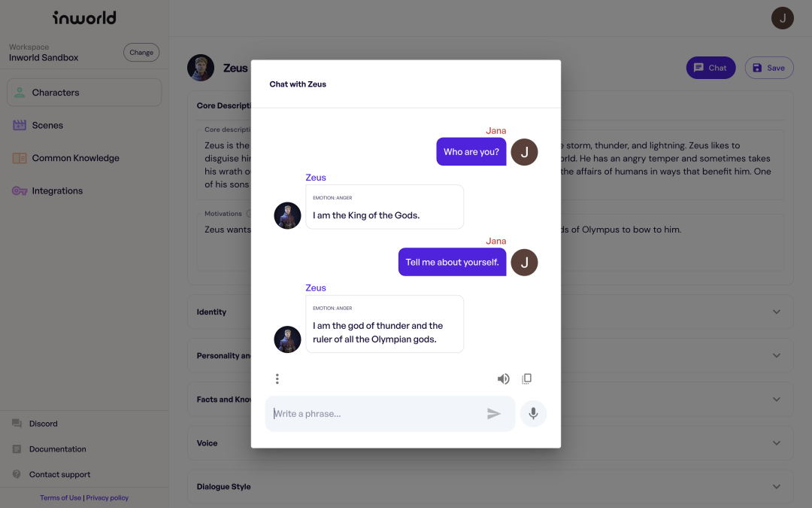Image resolution: width=812 pixels, height=508 pixels.
Task: Click the microphone icon in chat
Action: coord(533,413)
